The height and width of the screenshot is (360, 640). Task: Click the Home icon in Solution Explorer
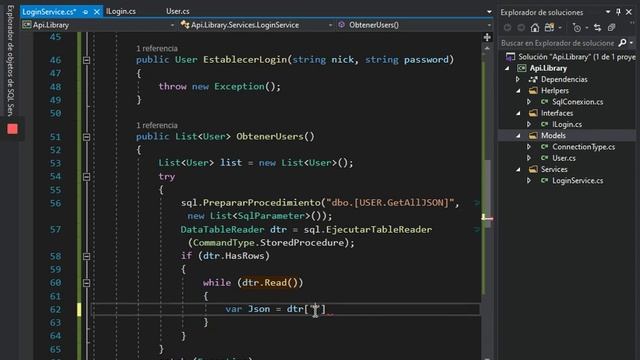pos(535,28)
